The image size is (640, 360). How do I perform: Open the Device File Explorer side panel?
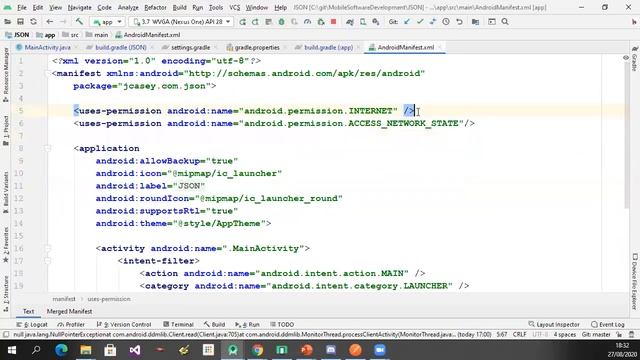coord(635,282)
